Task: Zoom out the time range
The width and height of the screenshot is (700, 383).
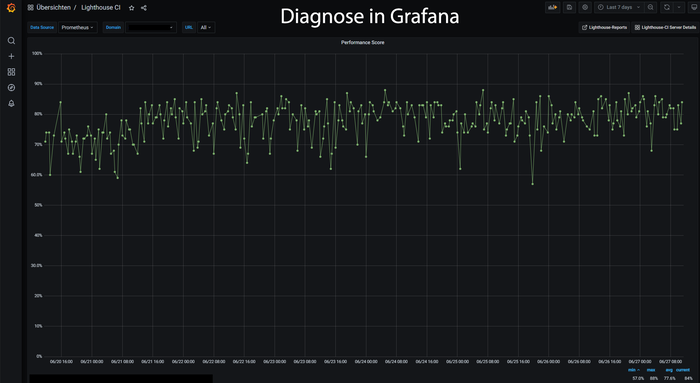Action: point(650,7)
